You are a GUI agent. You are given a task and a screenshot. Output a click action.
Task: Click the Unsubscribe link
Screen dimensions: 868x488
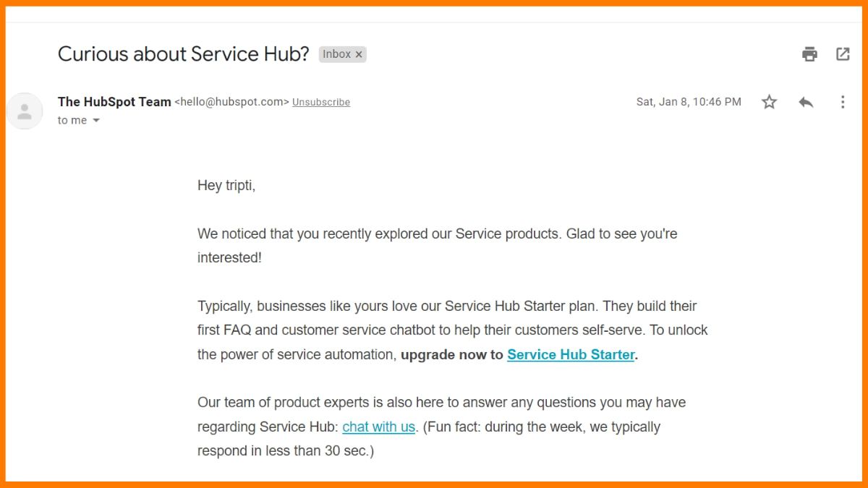(321, 103)
